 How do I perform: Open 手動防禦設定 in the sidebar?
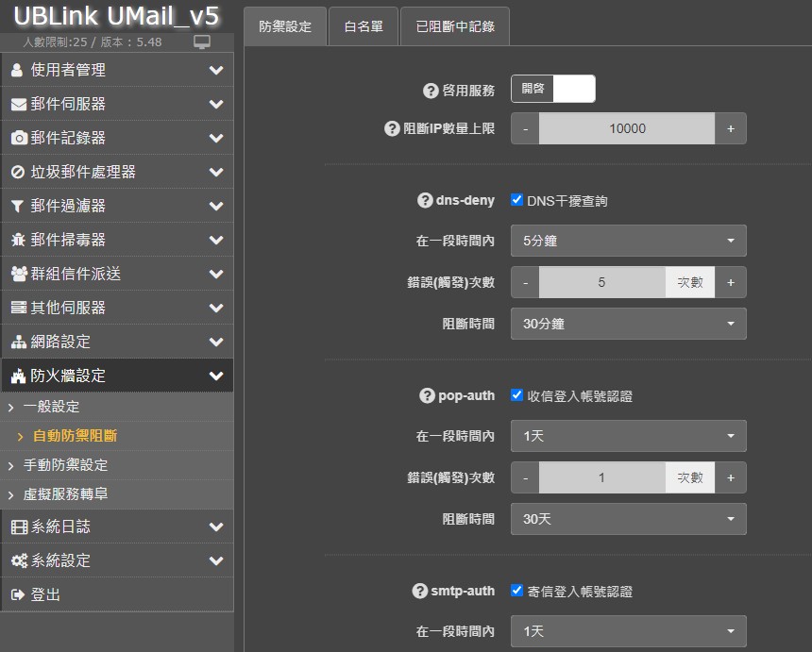coord(66,465)
